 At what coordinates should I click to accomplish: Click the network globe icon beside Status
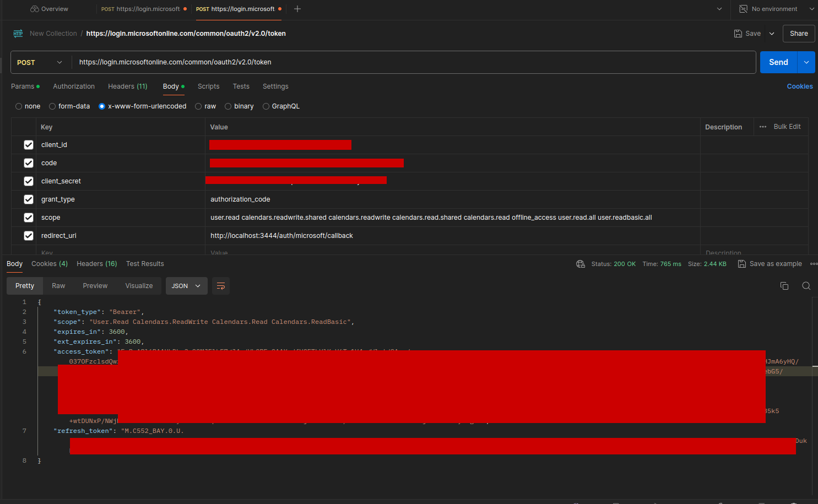coord(581,264)
